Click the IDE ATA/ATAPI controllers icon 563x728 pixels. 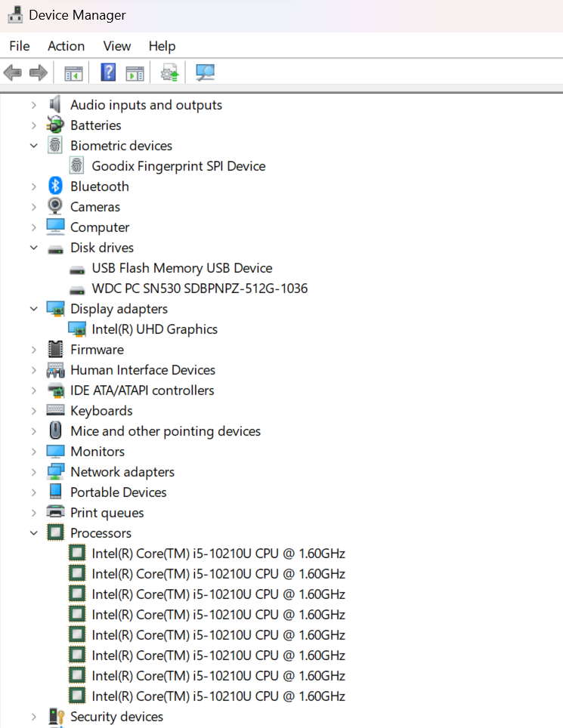tap(56, 390)
